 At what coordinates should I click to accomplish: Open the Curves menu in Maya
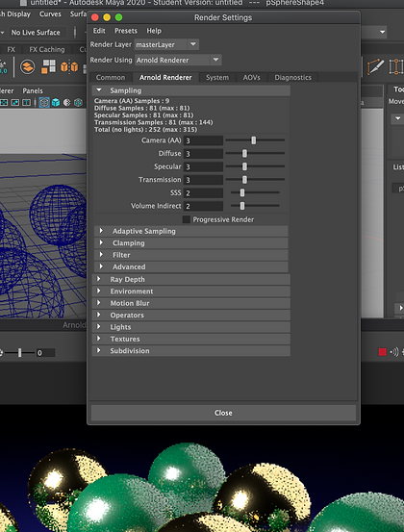click(x=50, y=13)
